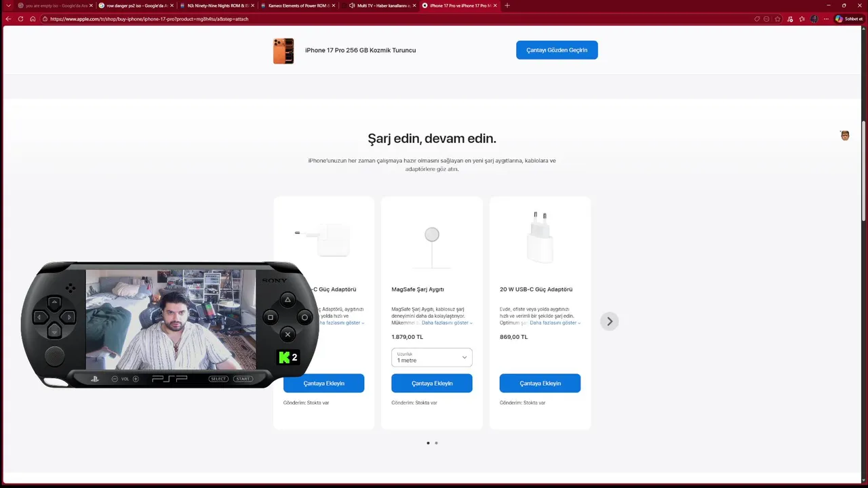This screenshot has height=488, width=868.
Task: Click 'Gönderim: Stokta var' under 20 W adapter
Action: [522, 403]
